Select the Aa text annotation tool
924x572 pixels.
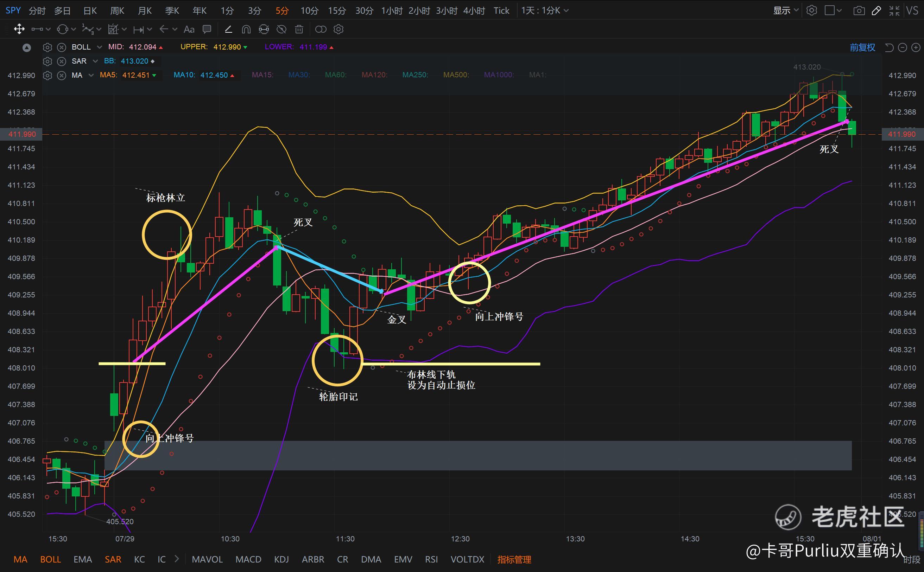pos(189,29)
